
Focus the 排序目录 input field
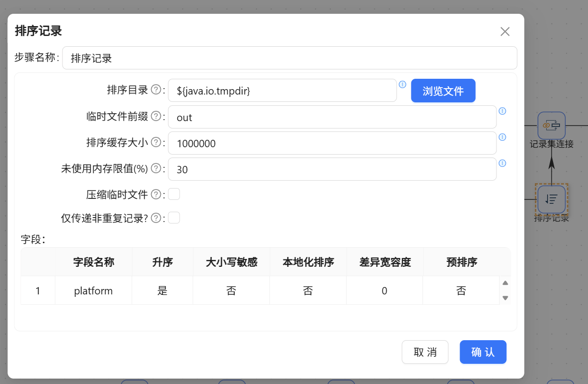(282, 91)
